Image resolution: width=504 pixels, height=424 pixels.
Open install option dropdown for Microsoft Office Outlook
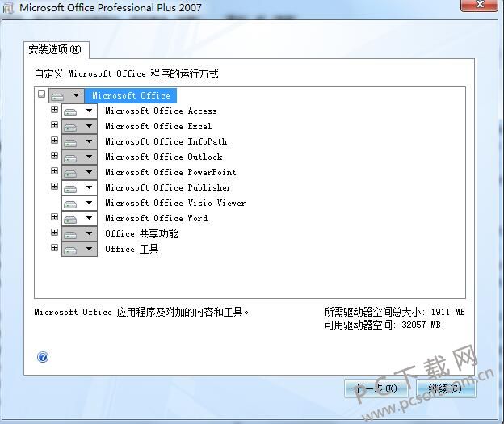pos(79,157)
